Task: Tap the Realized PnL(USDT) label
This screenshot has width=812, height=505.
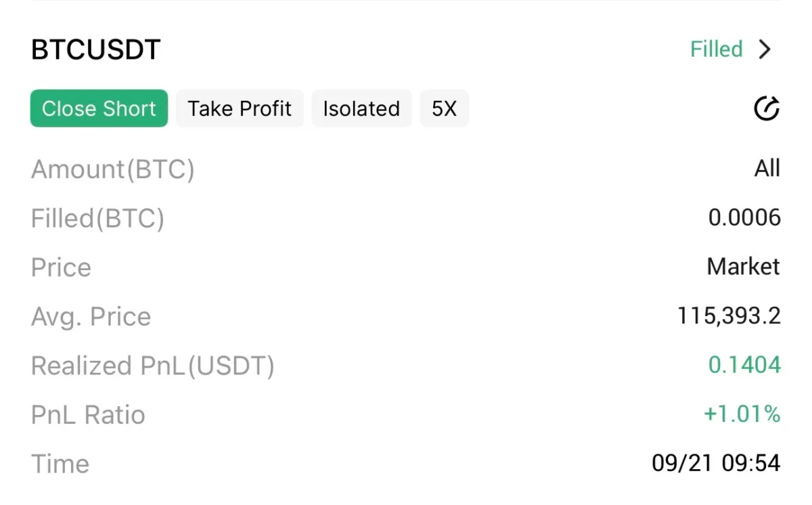Action: tap(152, 366)
